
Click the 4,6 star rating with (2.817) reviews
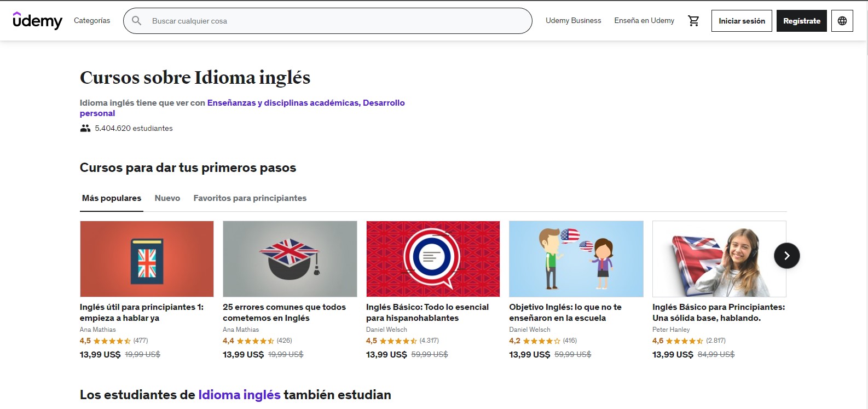(x=689, y=341)
